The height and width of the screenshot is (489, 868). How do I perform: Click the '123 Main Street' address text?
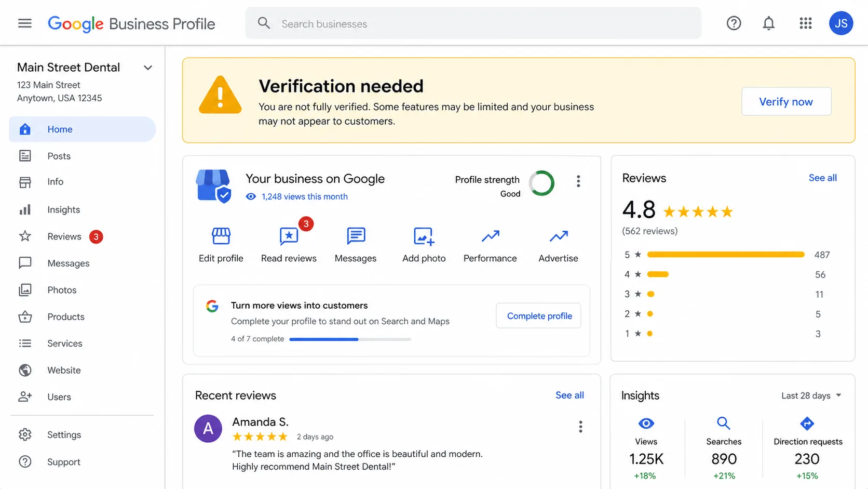49,85
